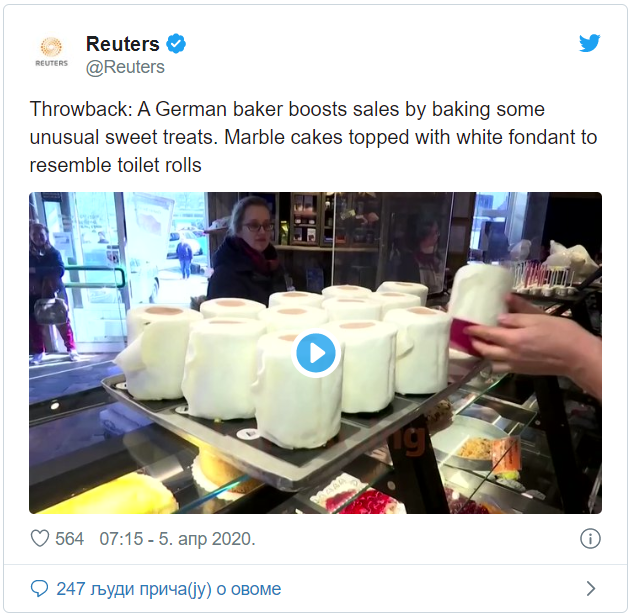Screen dimensions: 631x616
Task: Click the word "Throwback:" in tweet
Action: (81, 109)
